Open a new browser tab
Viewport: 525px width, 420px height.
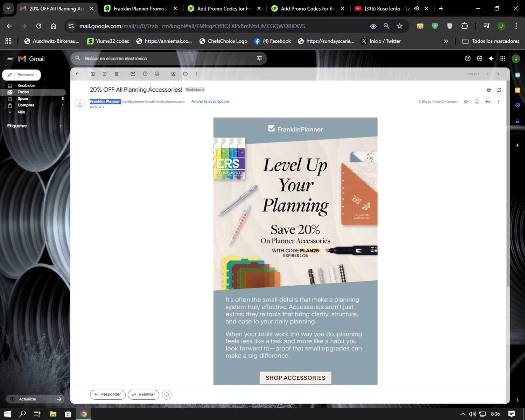(x=441, y=8)
